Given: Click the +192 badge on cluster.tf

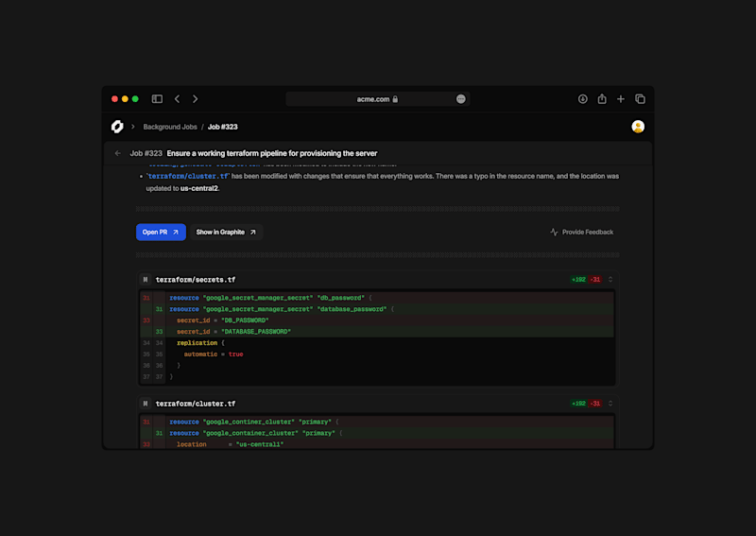Looking at the screenshot, I should [578, 404].
